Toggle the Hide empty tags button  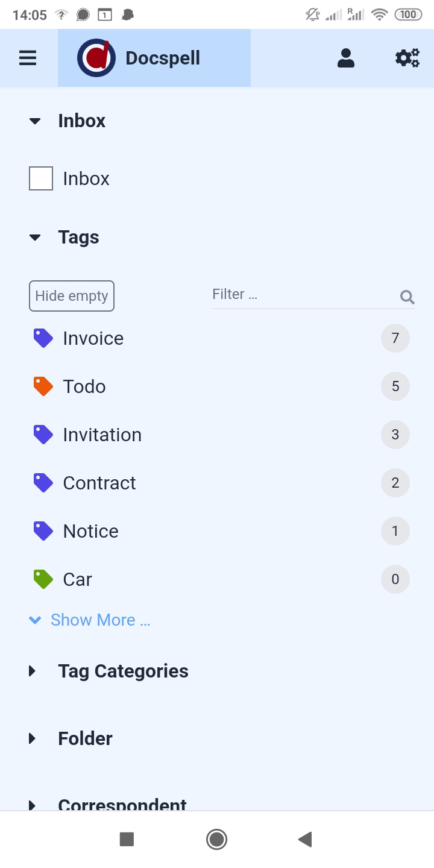coord(72,296)
